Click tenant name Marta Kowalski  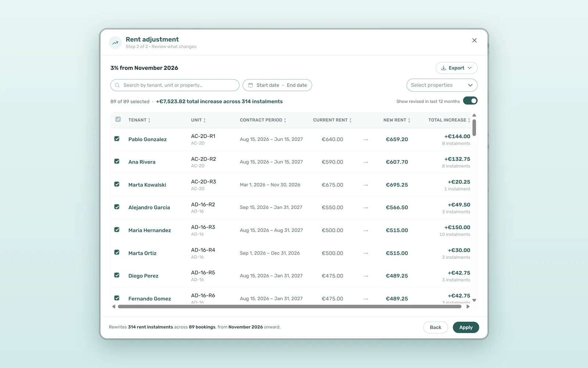[x=147, y=185]
